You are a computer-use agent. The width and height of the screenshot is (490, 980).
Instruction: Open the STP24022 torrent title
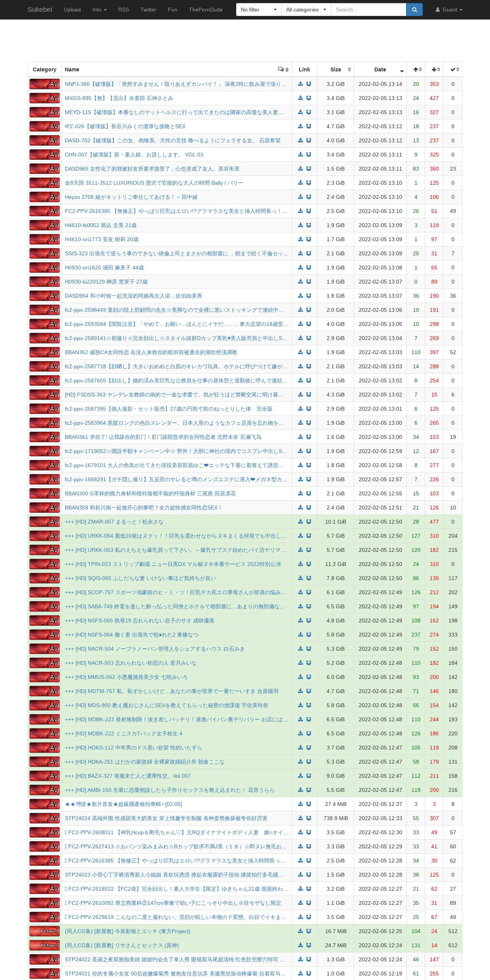pyautogui.click(x=175, y=959)
